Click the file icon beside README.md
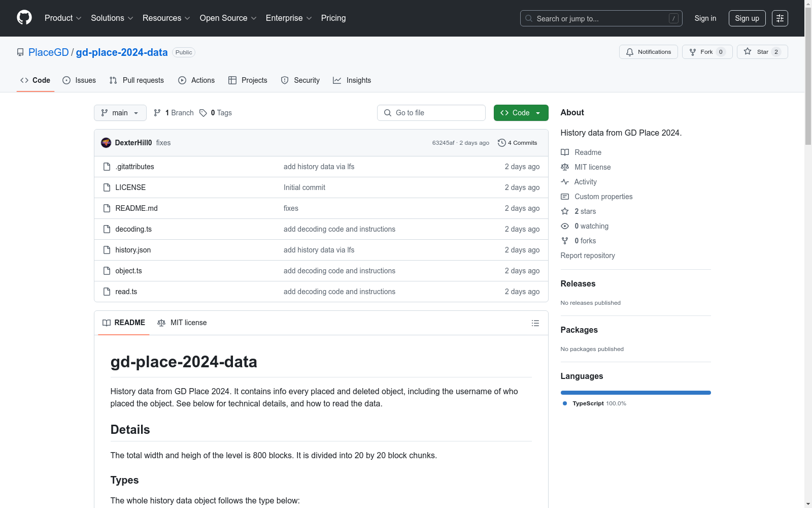This screenshot has height=508, width=812. (107, 208)
